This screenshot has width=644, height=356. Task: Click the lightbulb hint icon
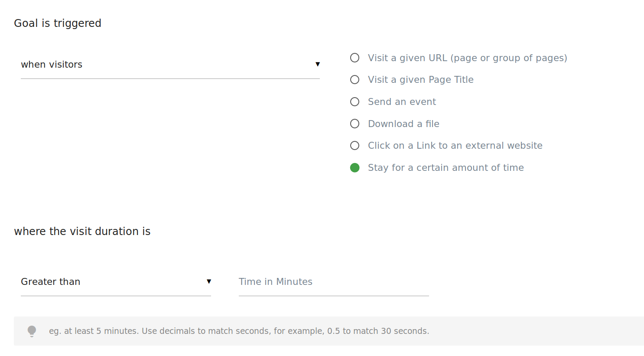click(x=32, y=331)
